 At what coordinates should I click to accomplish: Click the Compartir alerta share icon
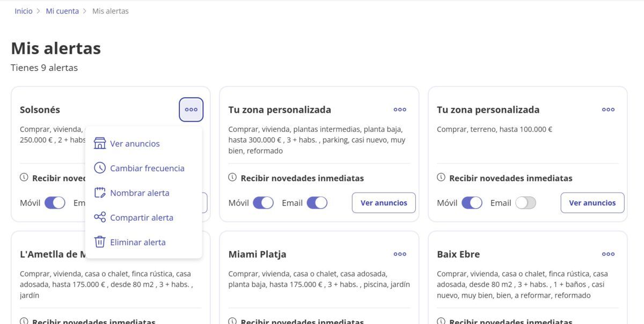coord(100,217)
